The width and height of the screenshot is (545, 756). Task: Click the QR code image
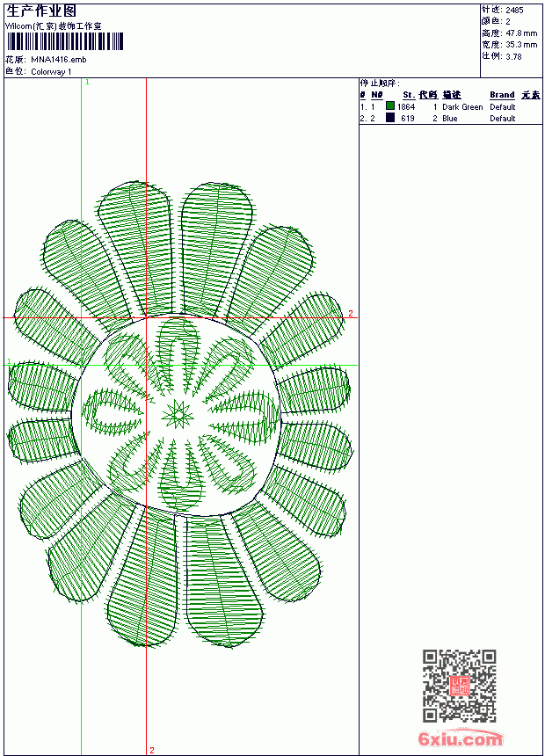460,685
